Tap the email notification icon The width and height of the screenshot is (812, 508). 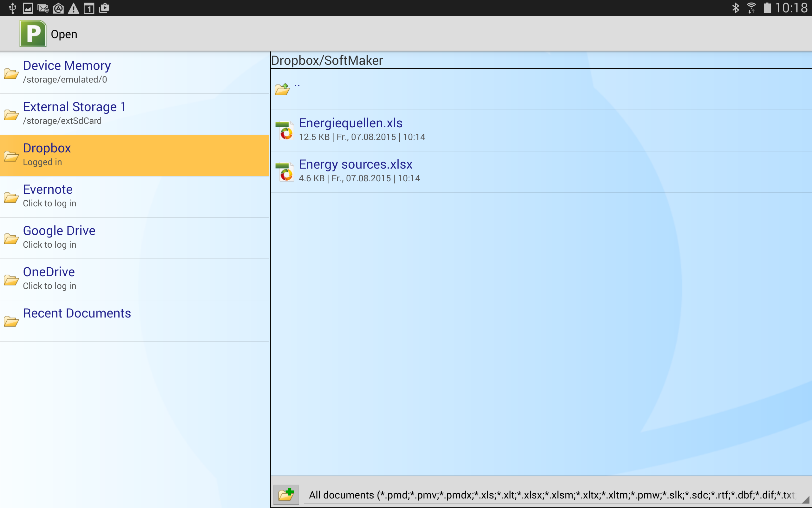pos(43,8)
